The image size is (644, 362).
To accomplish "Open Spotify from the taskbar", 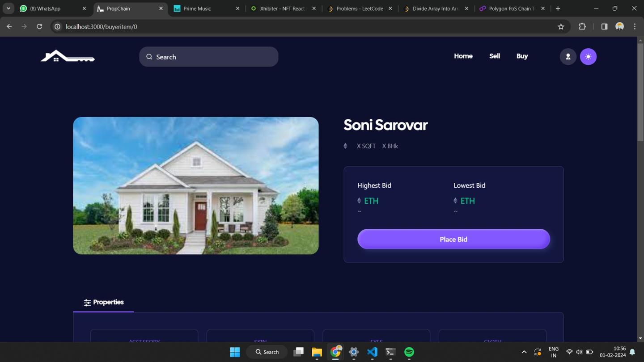I will coord(409,352).
